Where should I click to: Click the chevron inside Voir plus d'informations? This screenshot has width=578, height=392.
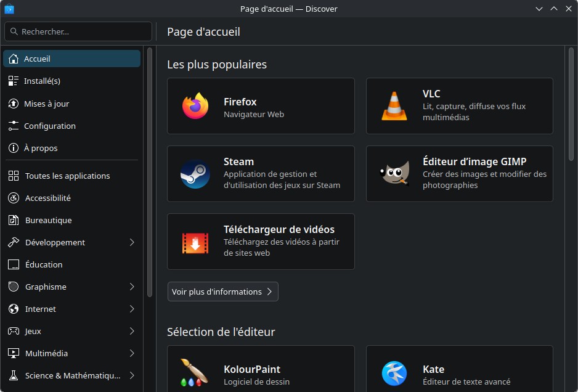tap(269, 292)
